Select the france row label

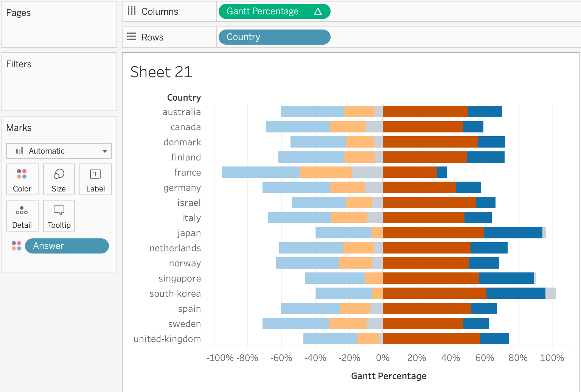[x=187, y=173]
